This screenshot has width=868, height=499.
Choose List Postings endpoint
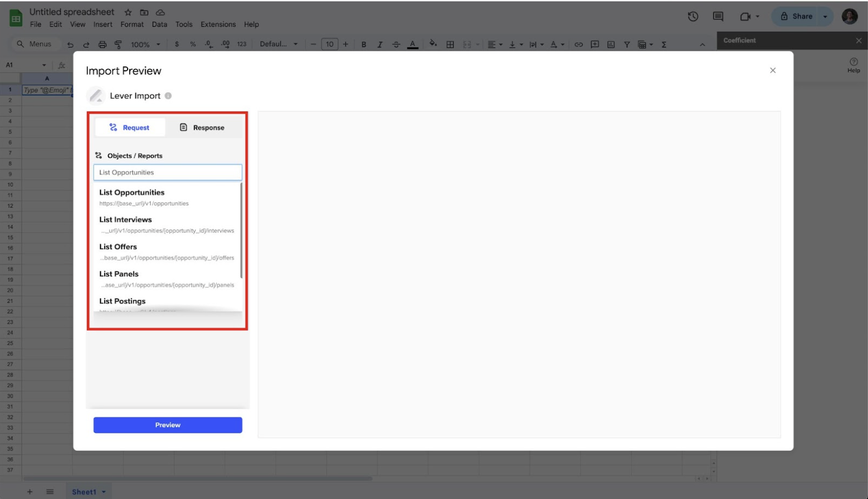[x=167, y=303]
